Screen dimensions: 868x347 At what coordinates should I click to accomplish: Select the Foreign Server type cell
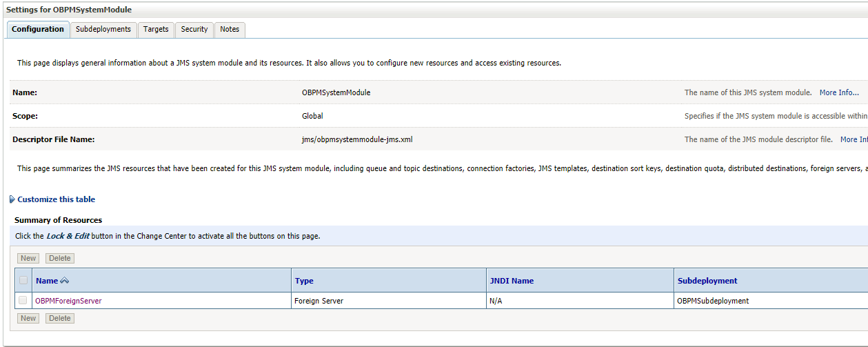point(389,301)
